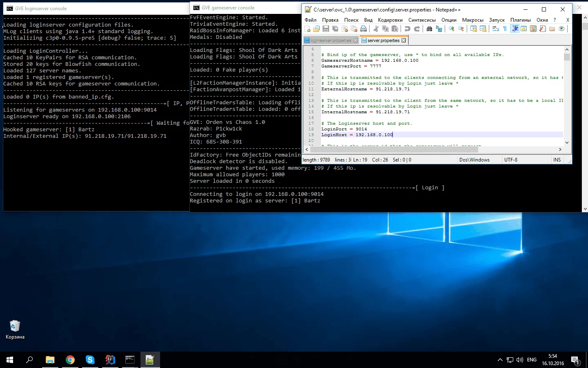Click the Undo arrow icon
The image size is (588, 368).
407,29
